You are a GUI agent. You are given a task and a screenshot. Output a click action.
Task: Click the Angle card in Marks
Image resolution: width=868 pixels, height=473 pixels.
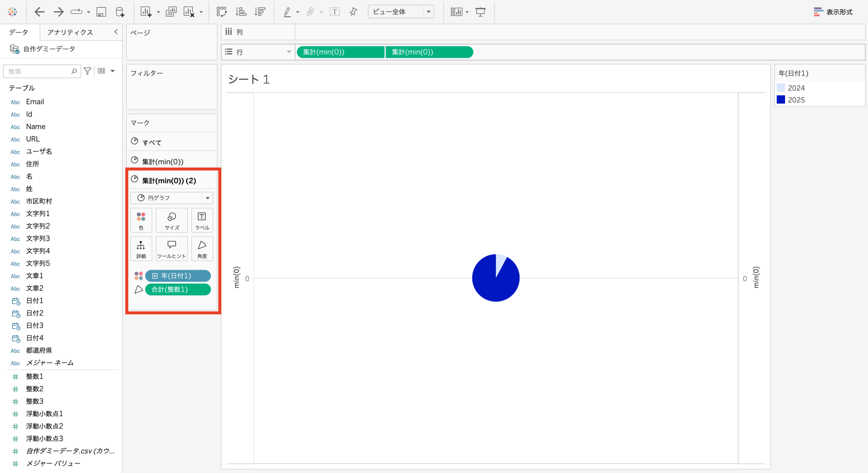click(202, 249)
